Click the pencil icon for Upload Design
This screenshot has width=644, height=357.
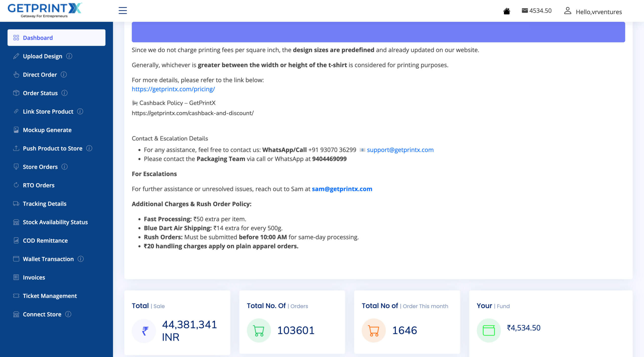(16, 56)
